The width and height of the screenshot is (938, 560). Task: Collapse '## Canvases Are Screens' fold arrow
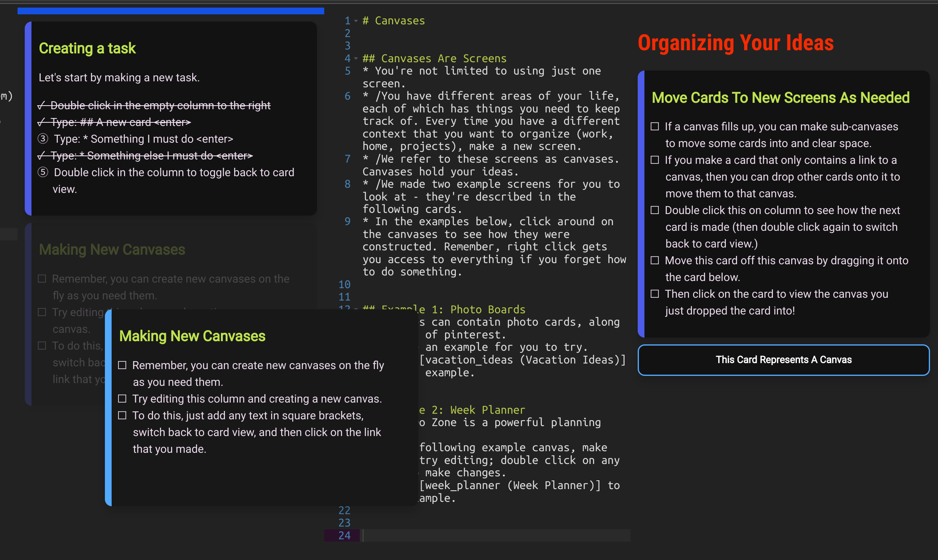pos(356,59)
